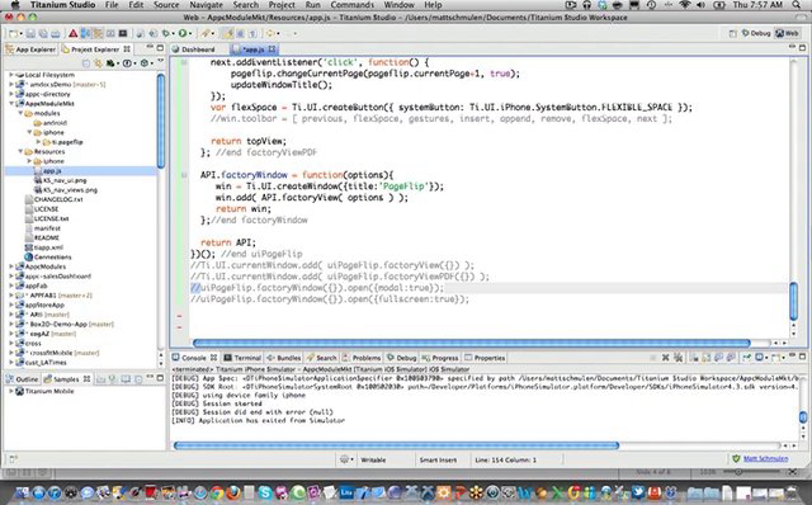Open the Commands menu in menu bar
Image resolution: width=812 pixels, height=505 pixels.
tap(352, 5)
